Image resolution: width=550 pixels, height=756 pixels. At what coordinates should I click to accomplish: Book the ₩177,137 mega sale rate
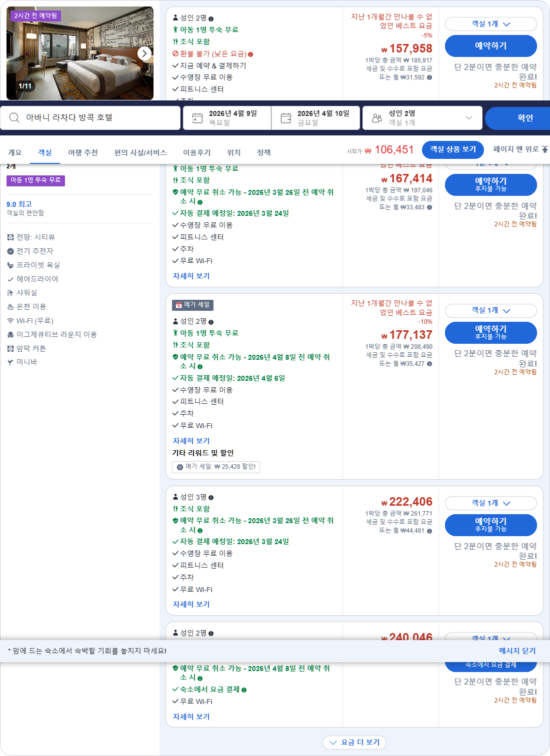click(x=491, y=333)
